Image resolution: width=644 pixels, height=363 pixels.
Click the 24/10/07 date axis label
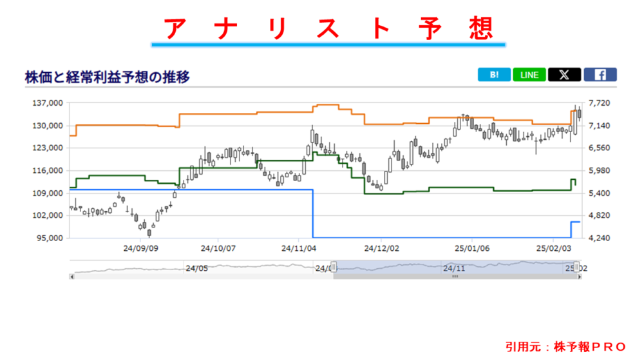click(x=218, y=248)
